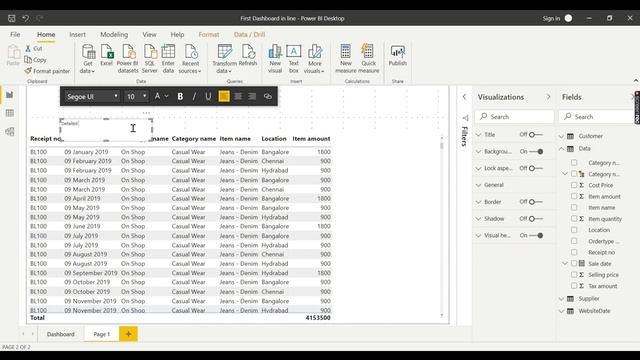
Task: Align text left in text toolbar
Action: [x=224, y=96]
